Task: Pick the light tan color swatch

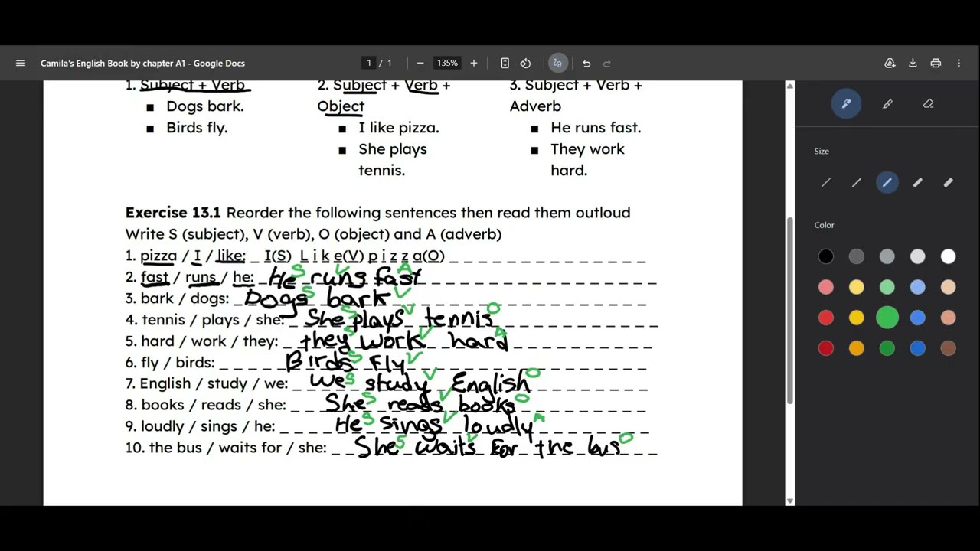Action: pyautogui.click(x=949, y=287)
